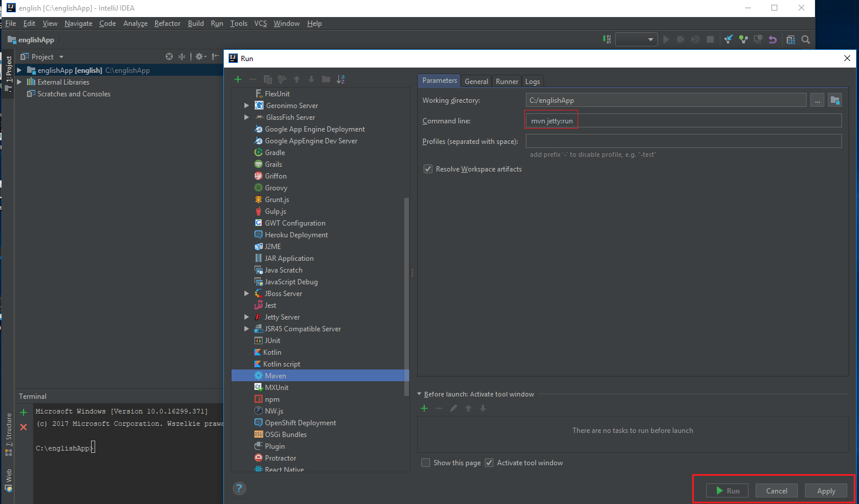Open the terminal tab's new session plus icon
Image resolution: width=859 pixels, height=504 pixels.
[x=22, y=411]
